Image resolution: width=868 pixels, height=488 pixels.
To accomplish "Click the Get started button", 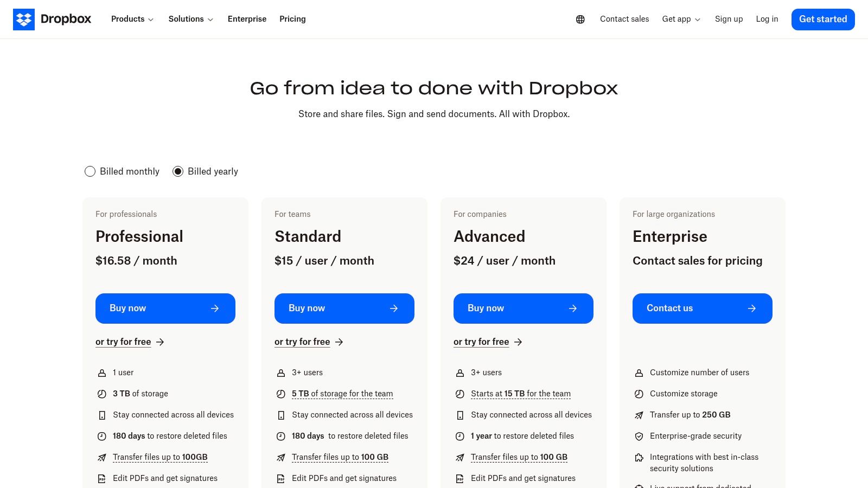I will point(823,19).
